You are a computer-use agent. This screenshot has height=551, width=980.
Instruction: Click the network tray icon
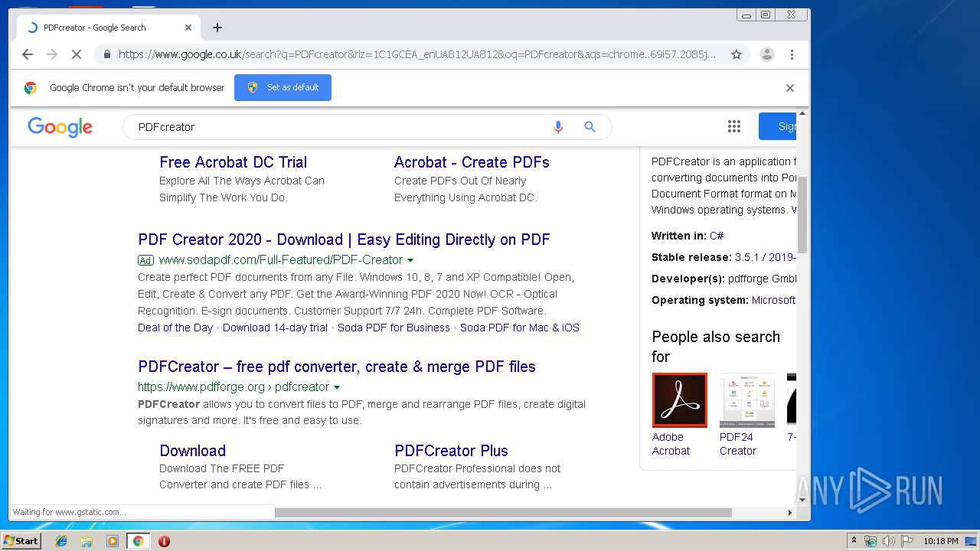coord(871,541)
